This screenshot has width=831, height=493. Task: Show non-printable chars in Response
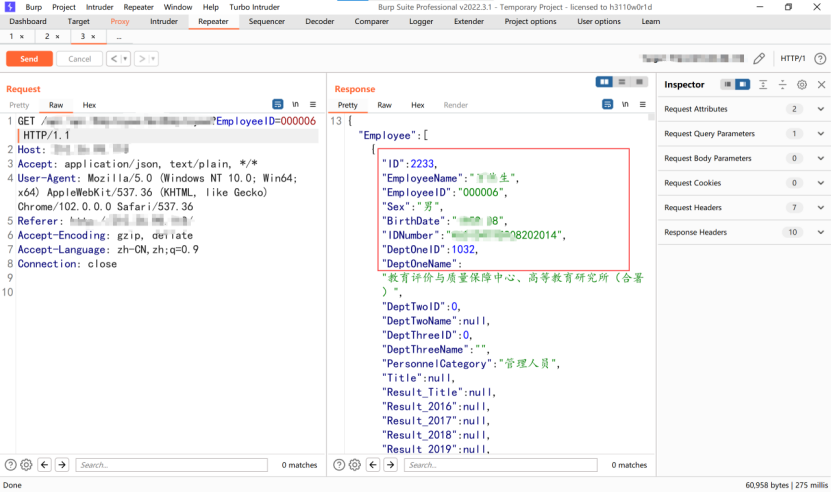[x=625, y=104]
